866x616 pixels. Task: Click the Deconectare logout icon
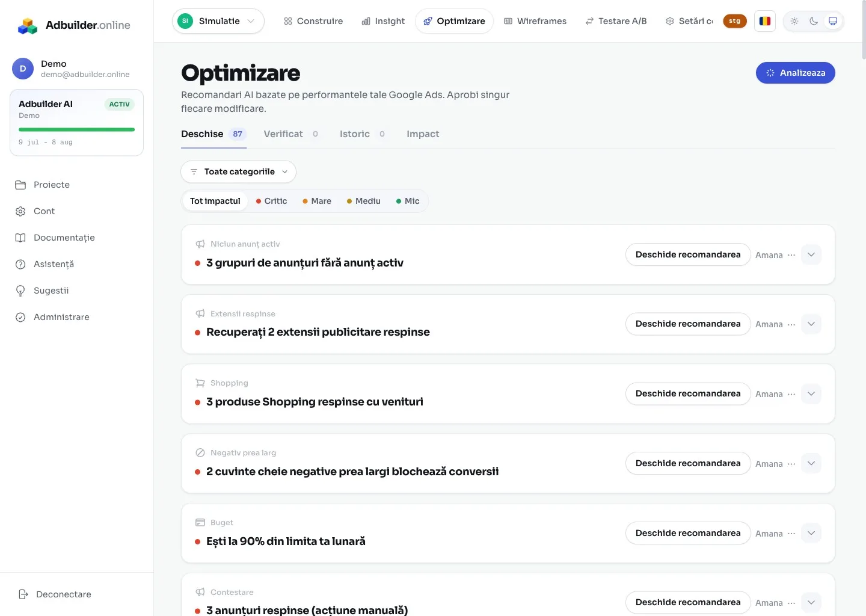(x=23, y=594)
